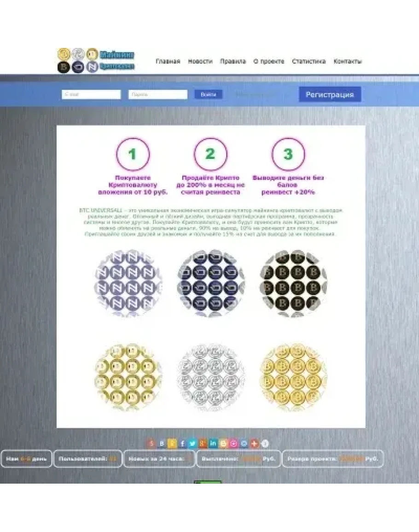Open О проекте page
Screen dimensions: 419x532
(x=268, y=61)
